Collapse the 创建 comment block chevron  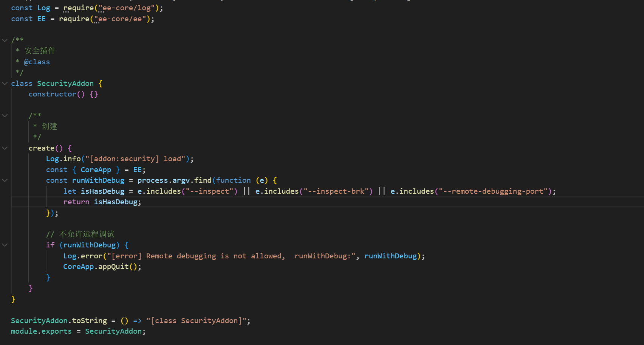coord(5,115)
